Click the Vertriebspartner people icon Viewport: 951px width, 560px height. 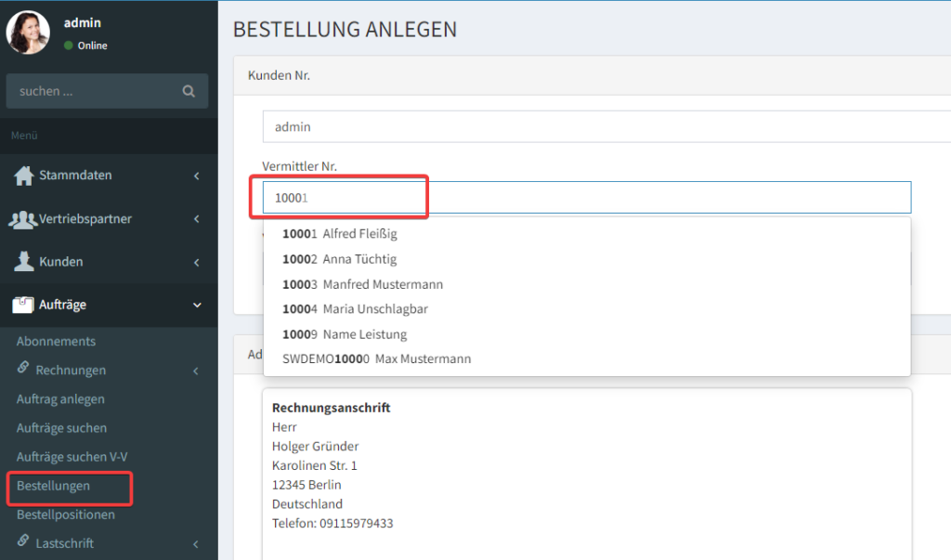pyautogui.click(x=22, y=219)
